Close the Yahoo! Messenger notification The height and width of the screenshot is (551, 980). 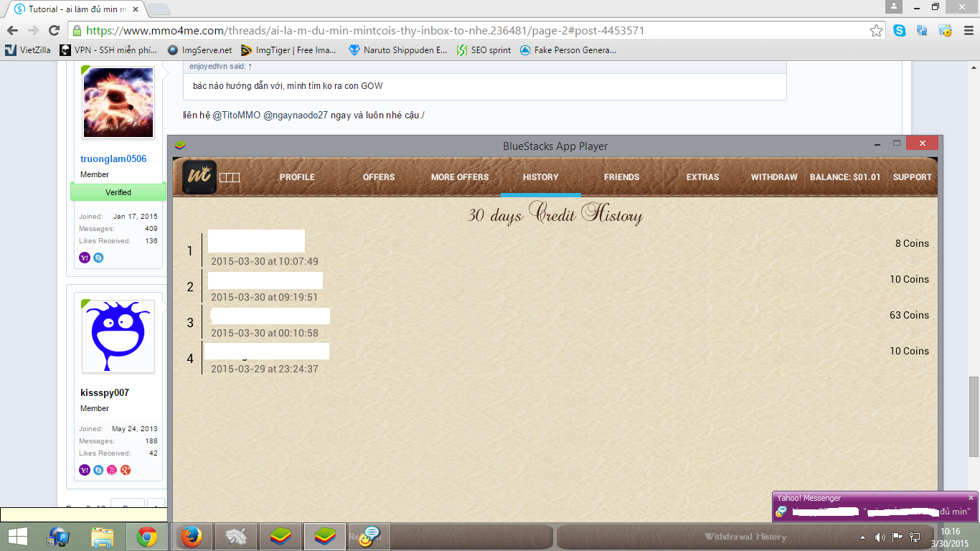[x=971, y=498]
